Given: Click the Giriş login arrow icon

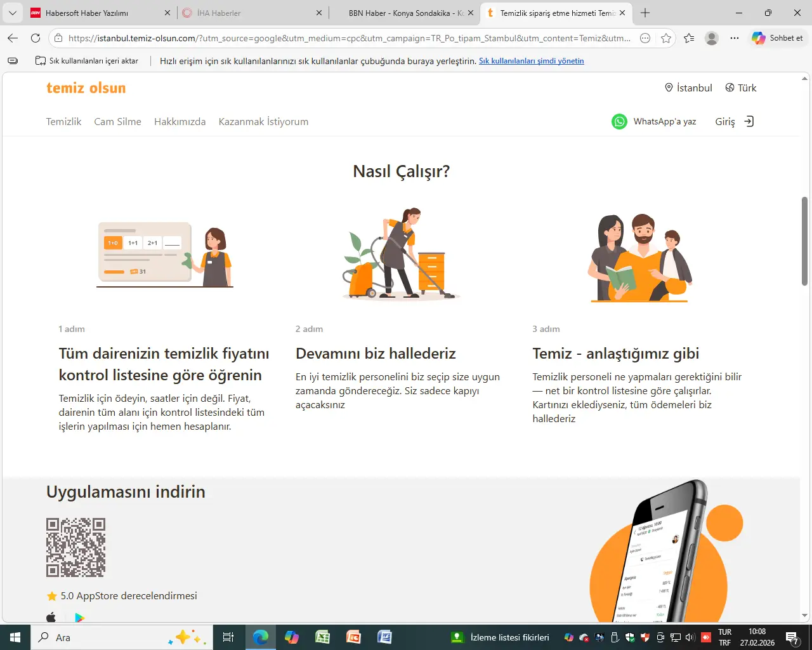Looking at the screenshot, I should pos(749,121).
